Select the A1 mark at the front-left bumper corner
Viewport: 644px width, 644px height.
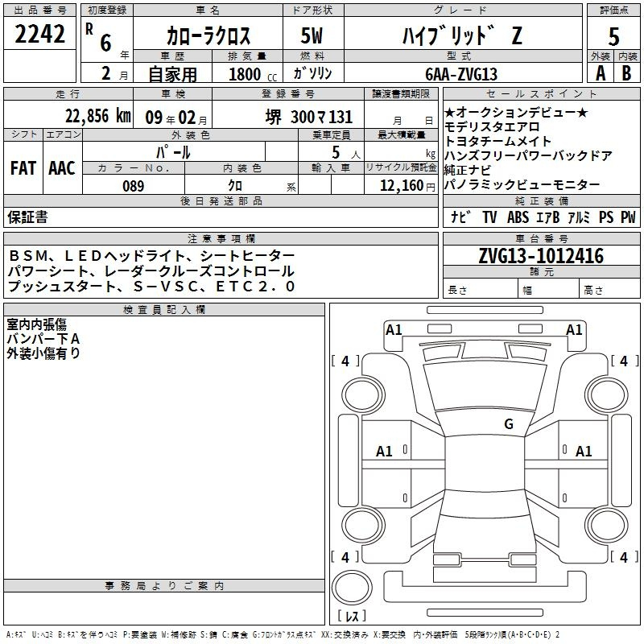pyautogui.click(x=394, y=329)
